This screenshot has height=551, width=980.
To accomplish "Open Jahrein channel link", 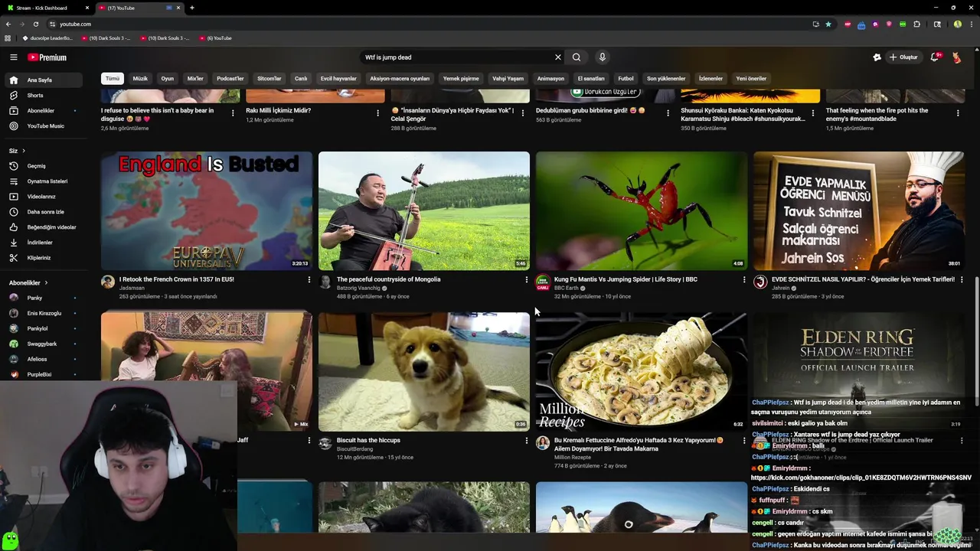I will point(781,289).
